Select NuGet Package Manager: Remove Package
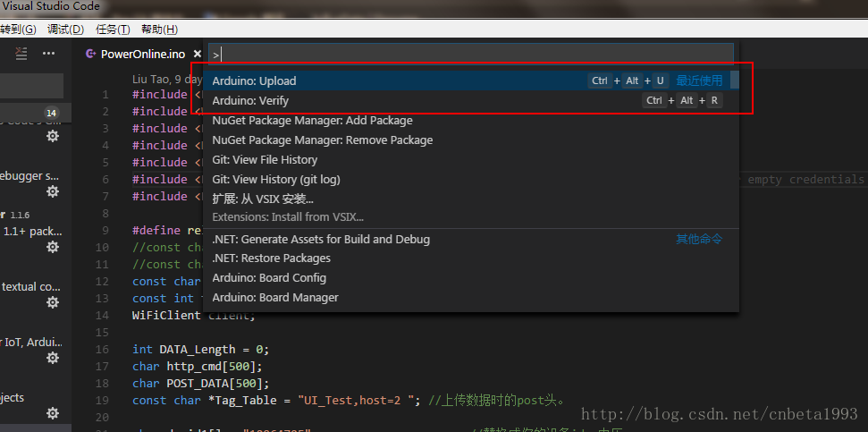 coord(471,140)
